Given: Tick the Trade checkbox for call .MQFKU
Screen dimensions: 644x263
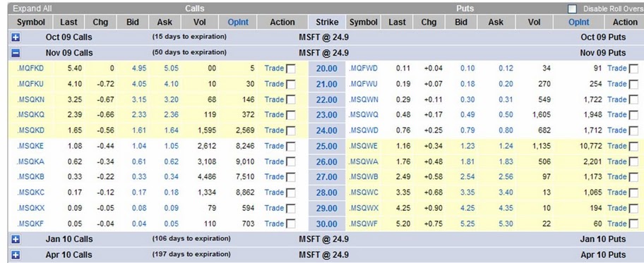Looking at the screenshot, I should click(290, 85).
